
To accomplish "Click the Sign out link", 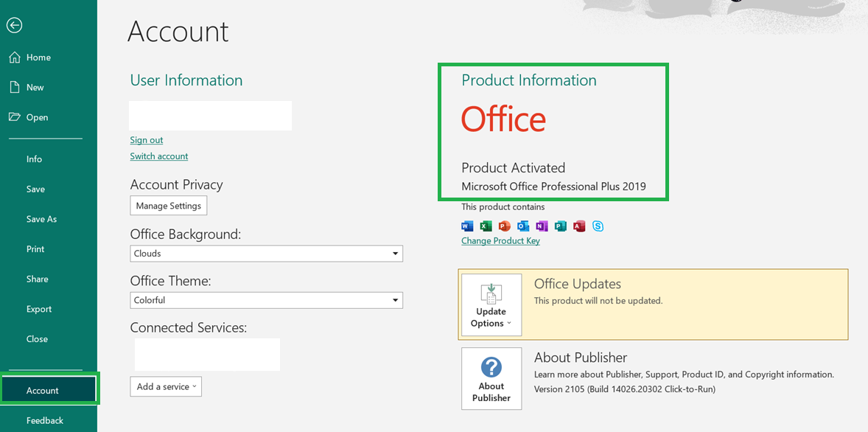I will click(x=147, y=140).
